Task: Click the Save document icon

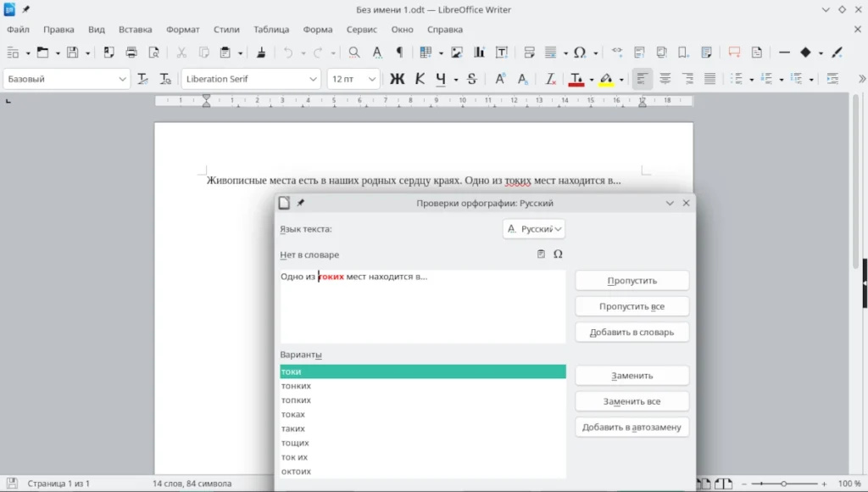Action: coord(73,53)
